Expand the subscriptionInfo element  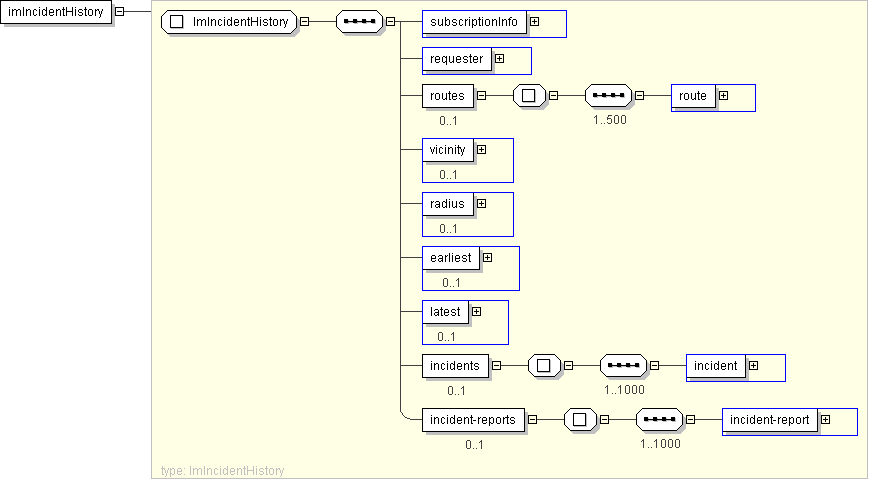click(534, 21)
